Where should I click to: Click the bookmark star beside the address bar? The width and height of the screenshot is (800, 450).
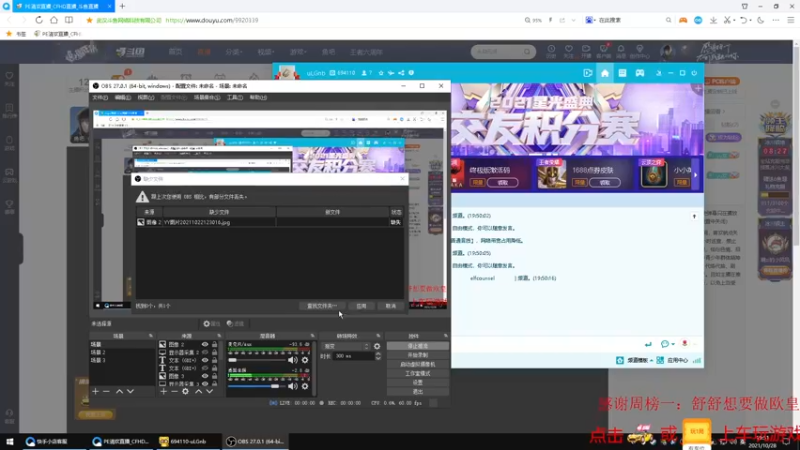(x=89, y=20)
